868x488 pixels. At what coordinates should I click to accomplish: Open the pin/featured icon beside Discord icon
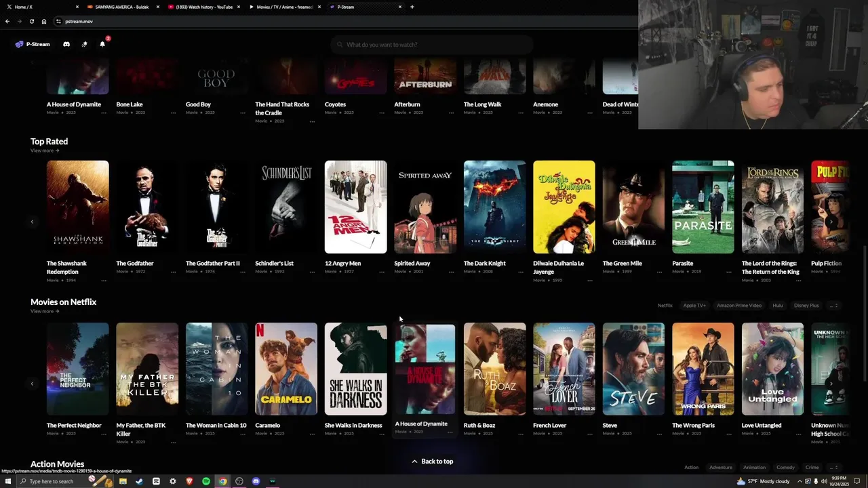tap(84, 44)
